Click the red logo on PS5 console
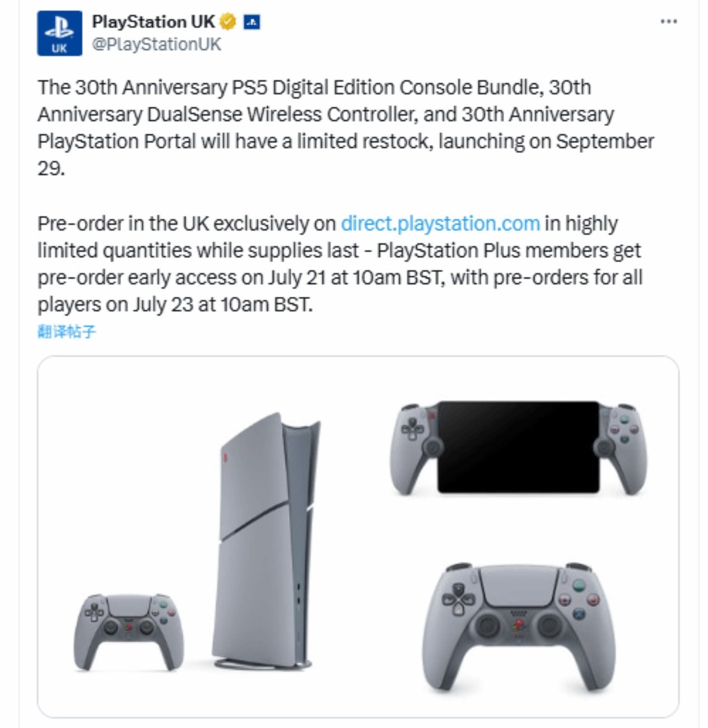The width and height of the screenshot is (708, 728). [225, 456]
